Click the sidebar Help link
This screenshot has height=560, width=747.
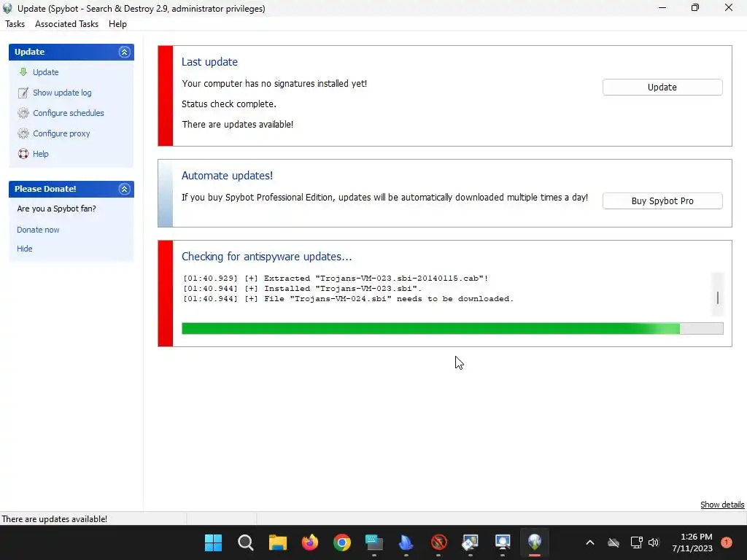click(x=41, y=154)
